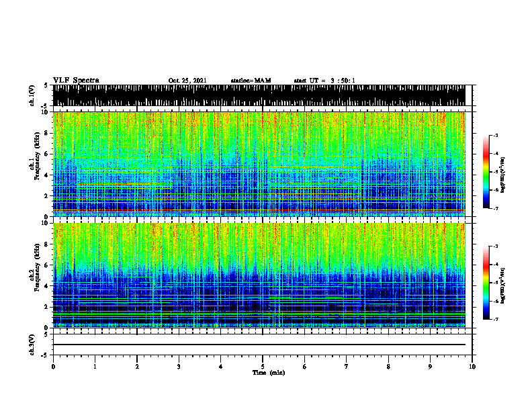Click the 'start UT = 3 : 50: 1' text
The height and width of the screenshot is (411, 532).
pos(324,81)
